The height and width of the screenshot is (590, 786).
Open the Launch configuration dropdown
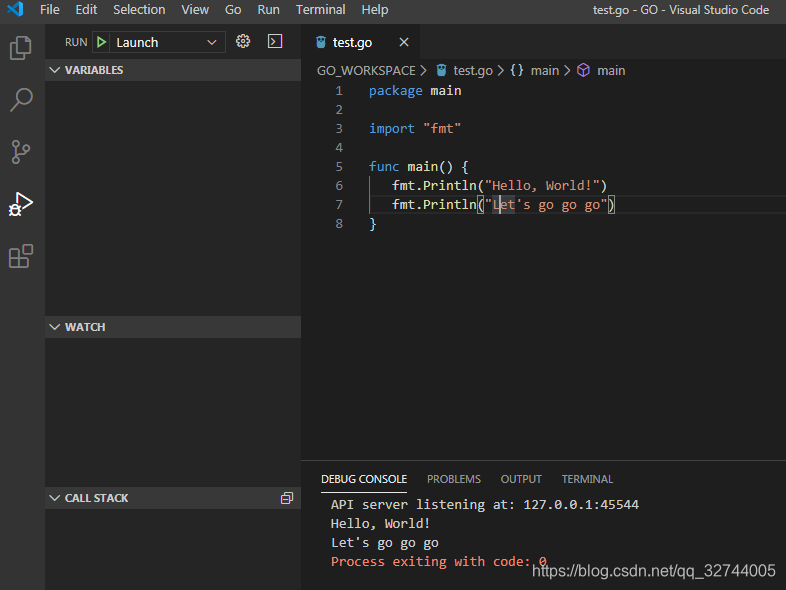[167, 42]
